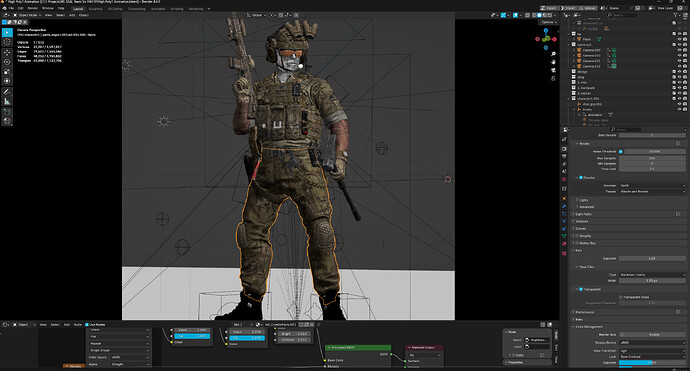
Task: Select the 3D Cursor tool
Action: tap(7, 42)
